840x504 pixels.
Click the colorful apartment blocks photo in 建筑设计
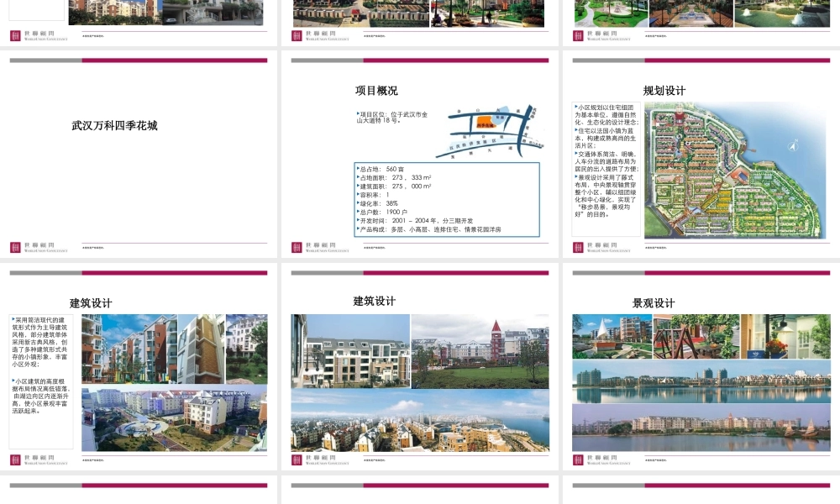(129, 349)
